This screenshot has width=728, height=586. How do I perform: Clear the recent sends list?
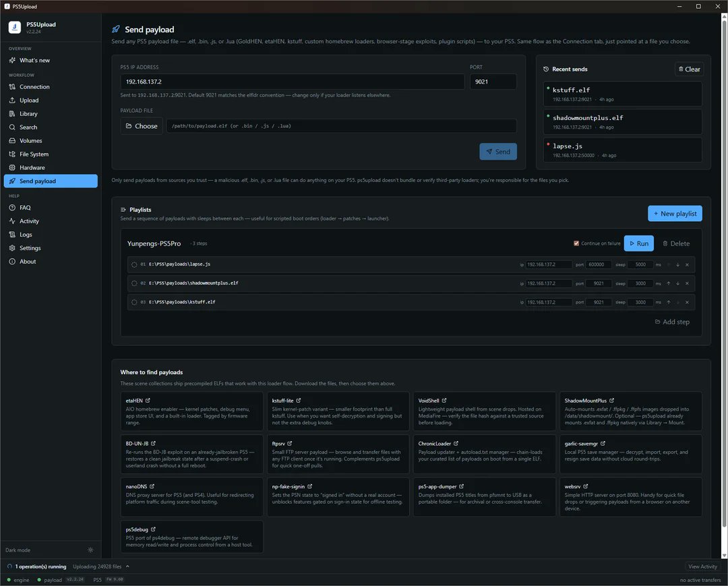point(689,69)
